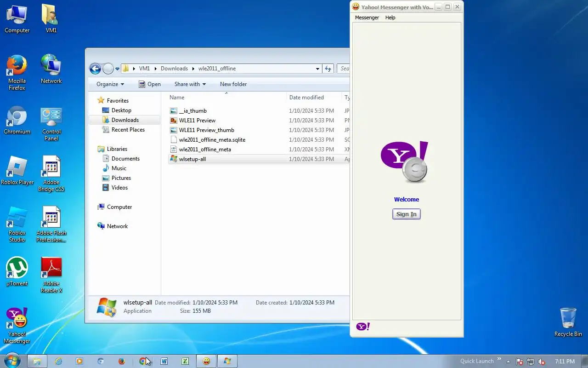Launch Roblox Studio shortcut

(x=17, y=224)
